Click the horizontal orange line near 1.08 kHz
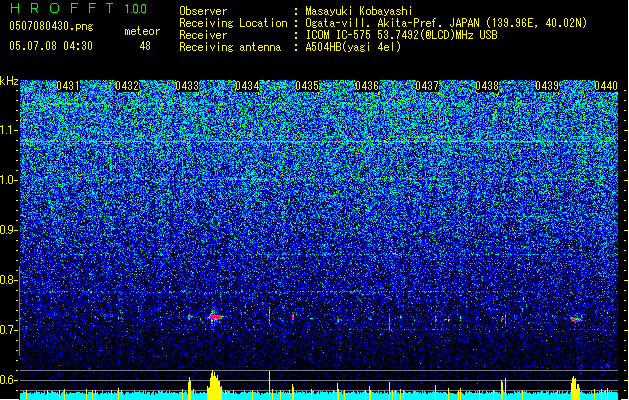The image size is (629, 400). (x=319, y=142)
